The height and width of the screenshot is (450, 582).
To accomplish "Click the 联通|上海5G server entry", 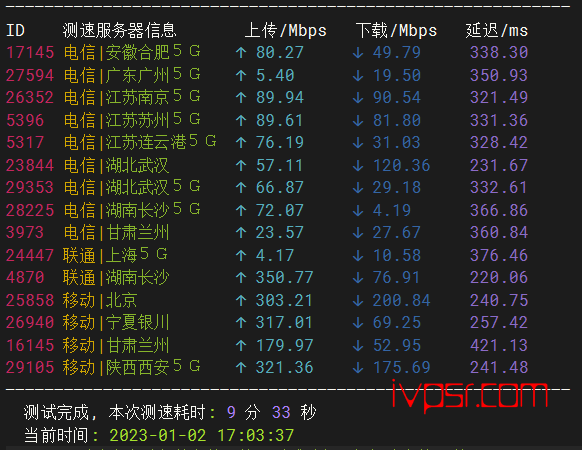I will pyautogui.click(x=115, y=255).
